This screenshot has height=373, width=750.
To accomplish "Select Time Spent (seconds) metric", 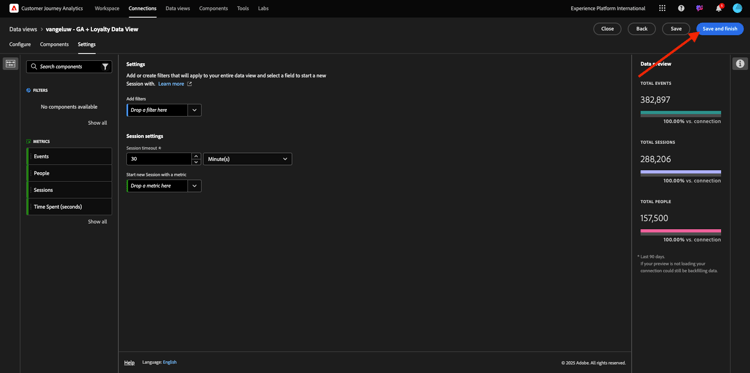I will pos(69,207).
